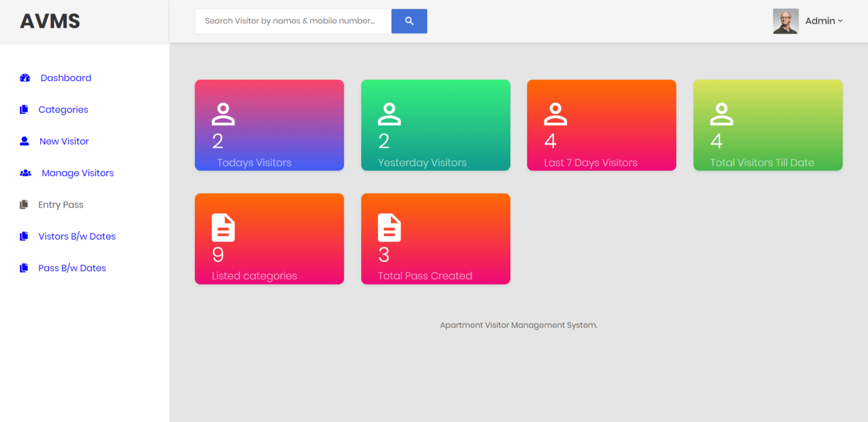Open the Yesterday Visitors card
868x422 pixels.
(x=435, y=125)
